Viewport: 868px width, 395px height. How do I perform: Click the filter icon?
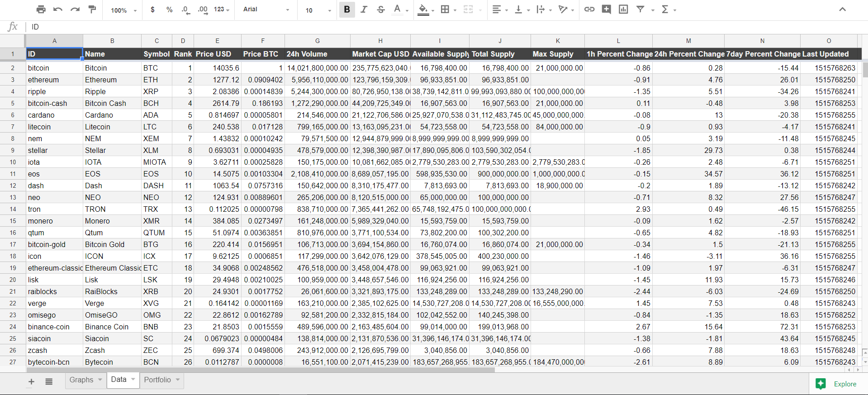640,10
